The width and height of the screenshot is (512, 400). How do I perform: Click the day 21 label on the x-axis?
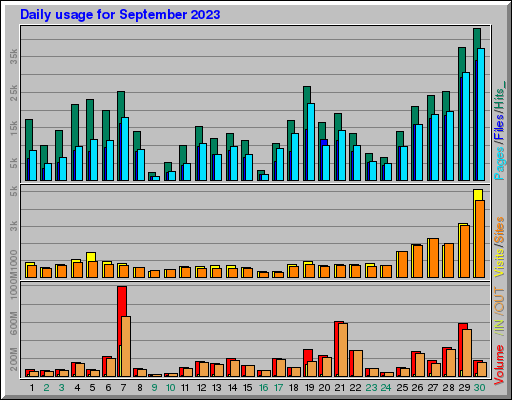click(x=340, y=388)
